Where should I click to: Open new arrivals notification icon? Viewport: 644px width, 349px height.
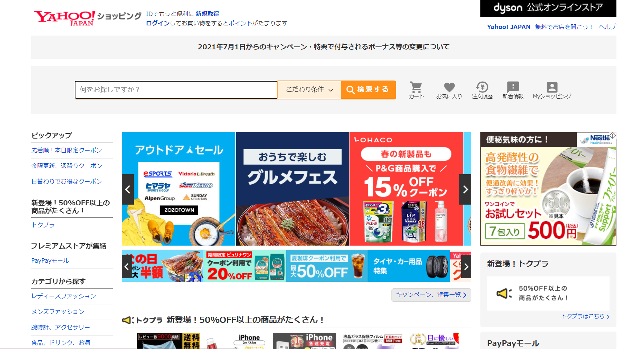(x=513, y=87)
